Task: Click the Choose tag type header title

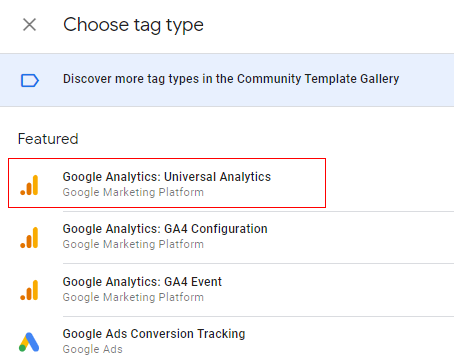Action: pyautogui.click(x=133, y=25)
